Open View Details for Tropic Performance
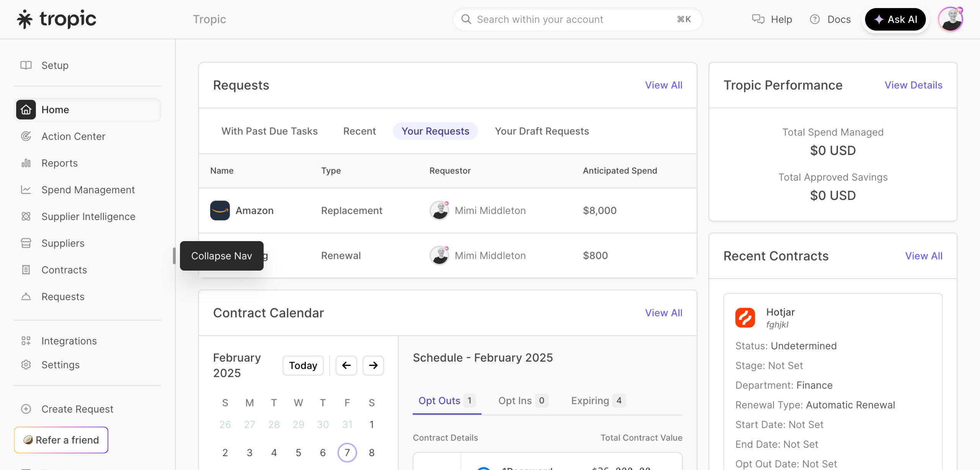980x470 pixels. (x=913, y=85)
